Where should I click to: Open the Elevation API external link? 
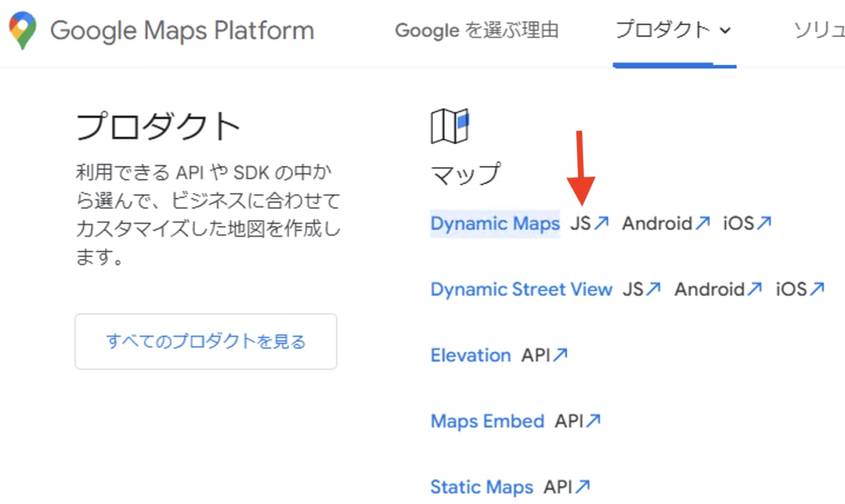tap(544, 355)
